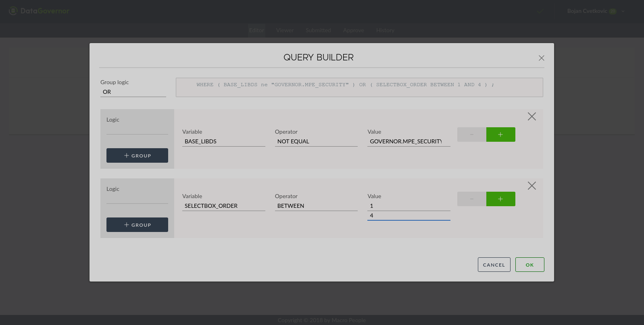
Task: Click the green plus in the BASE_LIBDS row
Action: click(500, 135)
